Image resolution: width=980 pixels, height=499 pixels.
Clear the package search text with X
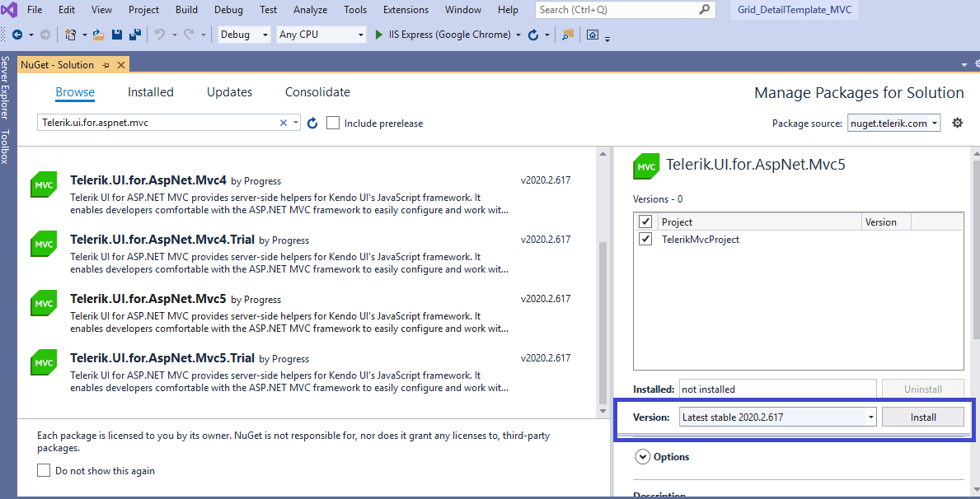click(x=284, y=123)
